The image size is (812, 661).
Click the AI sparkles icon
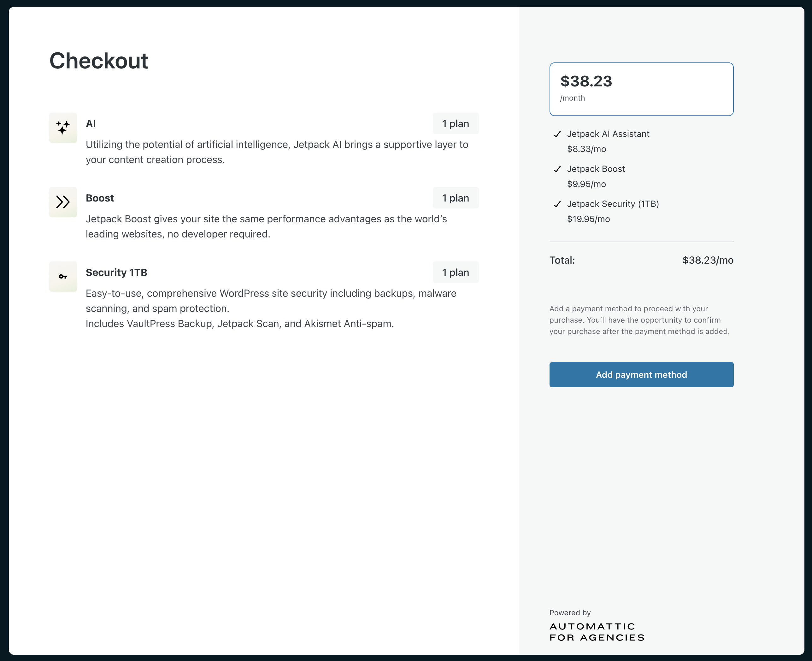click(x=63, y=127)
